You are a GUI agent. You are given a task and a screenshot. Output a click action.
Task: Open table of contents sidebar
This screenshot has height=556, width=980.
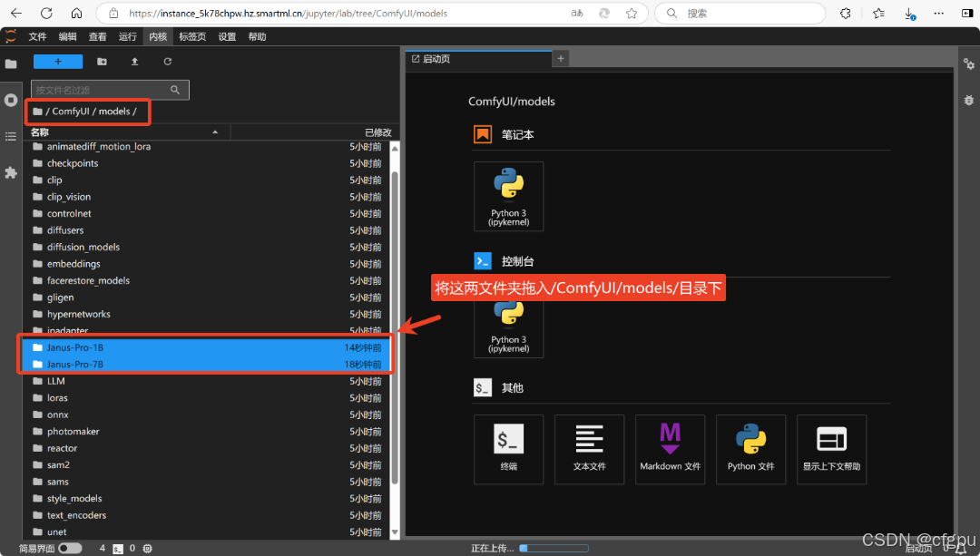coord(11,136)
